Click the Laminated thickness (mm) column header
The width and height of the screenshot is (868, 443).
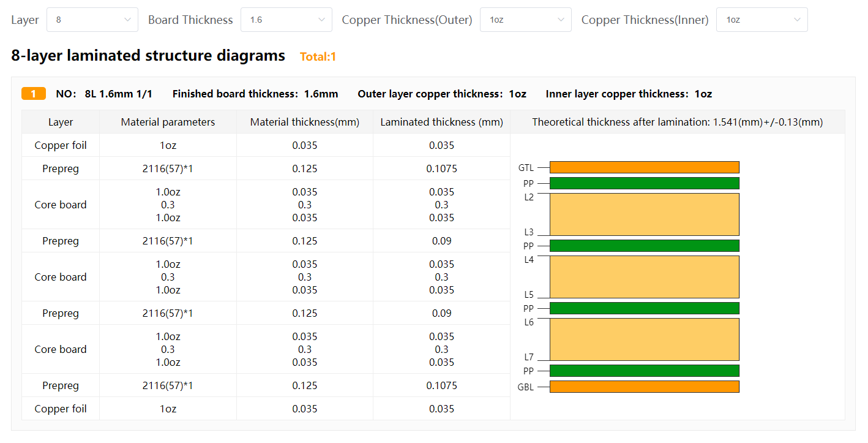point(441,122)
